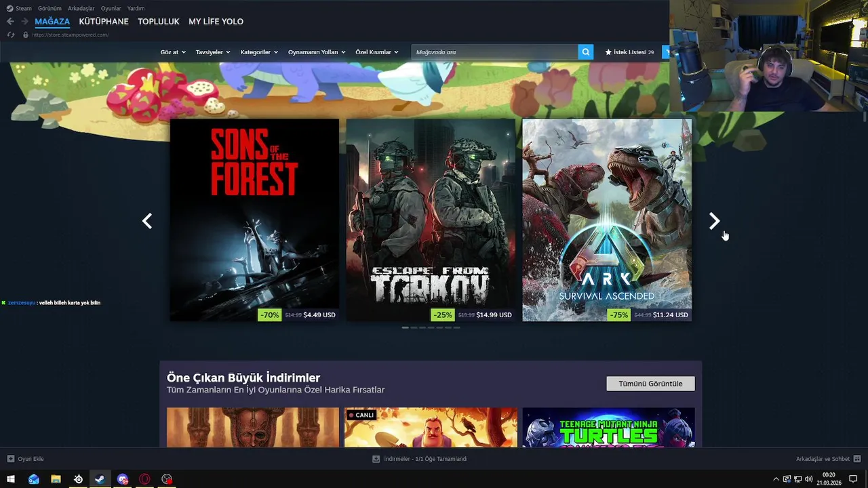This screenshot has height=488, width=868.
Task: Expand the Özel Kısımlar dropdown
Action: [377, 52]
